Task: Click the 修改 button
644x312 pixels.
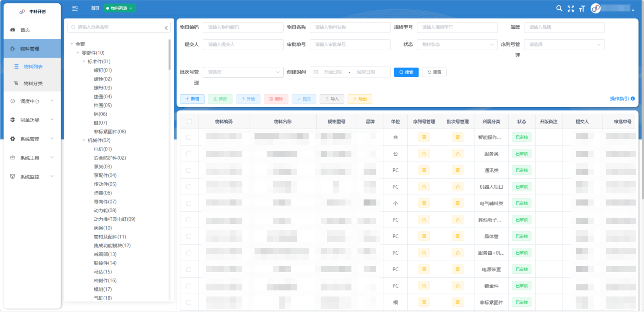Action: [x=220, y=99]
